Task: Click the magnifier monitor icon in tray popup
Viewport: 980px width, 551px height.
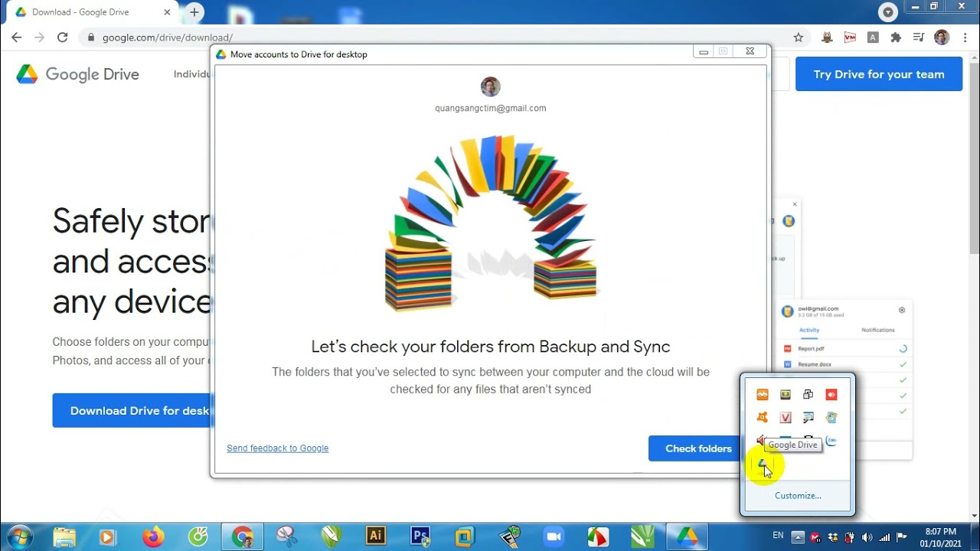Action: (808, 418)
